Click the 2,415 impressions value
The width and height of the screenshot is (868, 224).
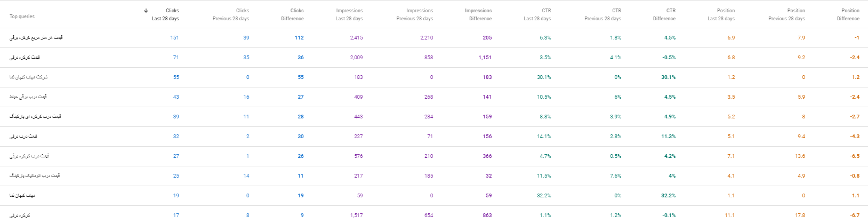(356, 38)
